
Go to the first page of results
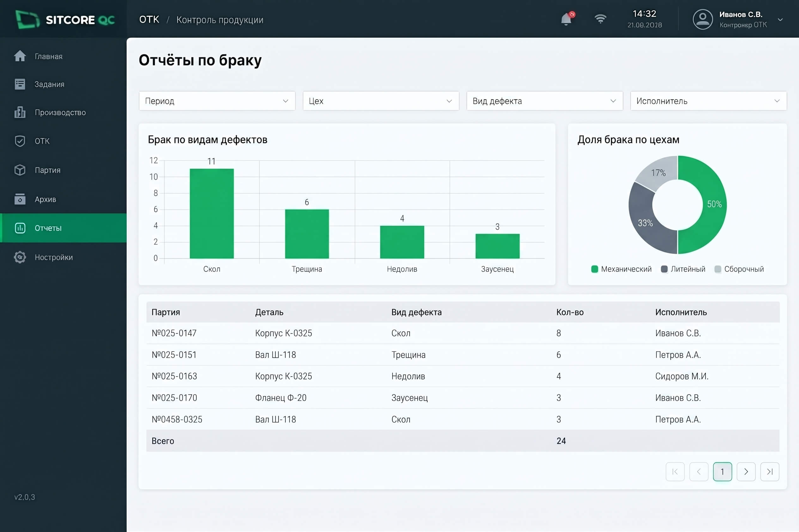click(675, 472)
